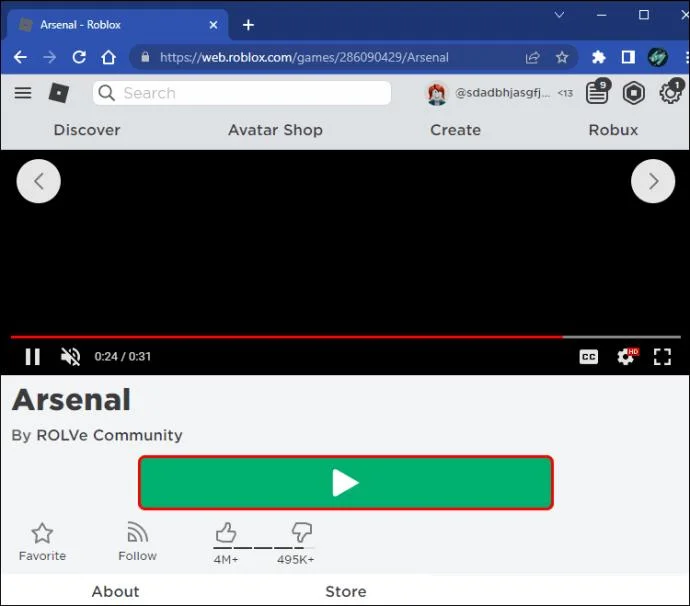This screenshot has height=606, width=690.
Task: Open the browser profile avatar
Action: tap(657, 57)
